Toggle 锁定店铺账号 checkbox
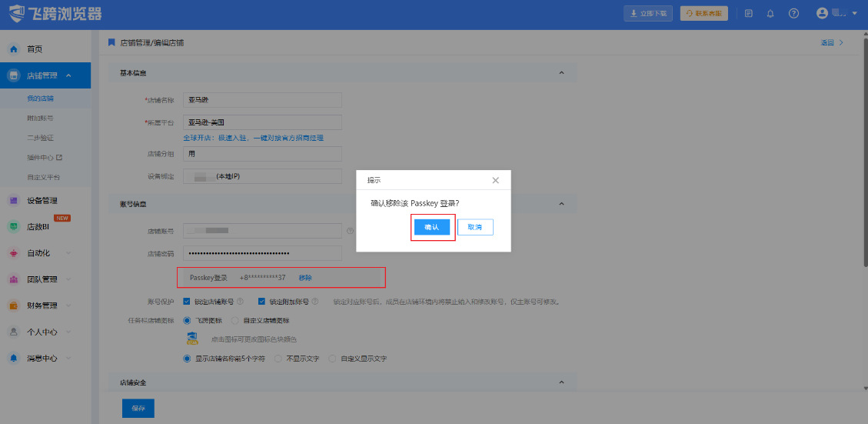Image resolution: width=868 pixels, height=424 pixels. coord(187,302)
